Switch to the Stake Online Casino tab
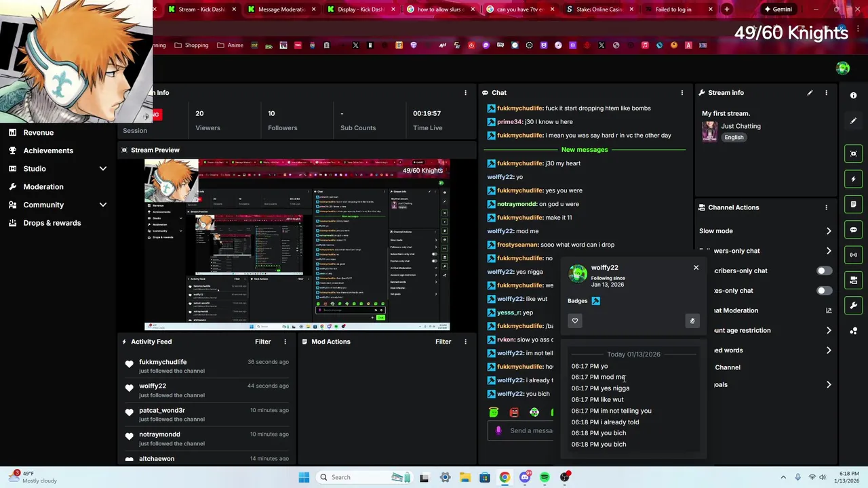868x488 pixels. tap(599, 9)
